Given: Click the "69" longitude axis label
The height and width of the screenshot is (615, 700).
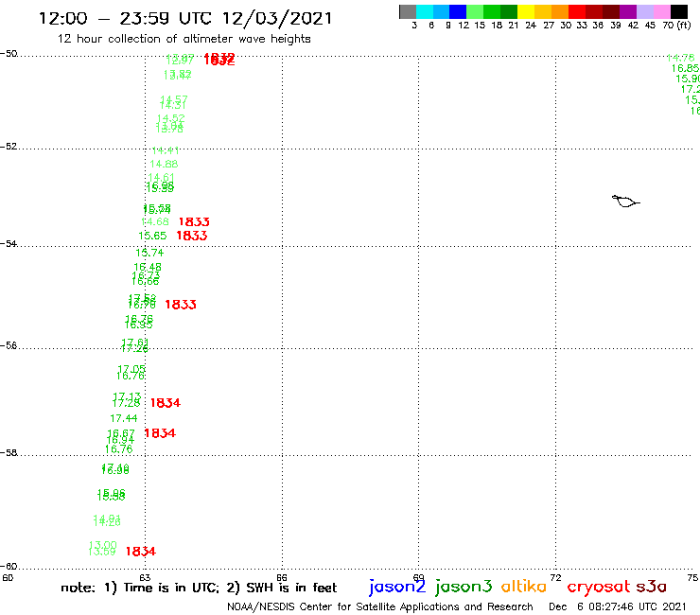Looking at the screenshot, I should pos(419,577).
